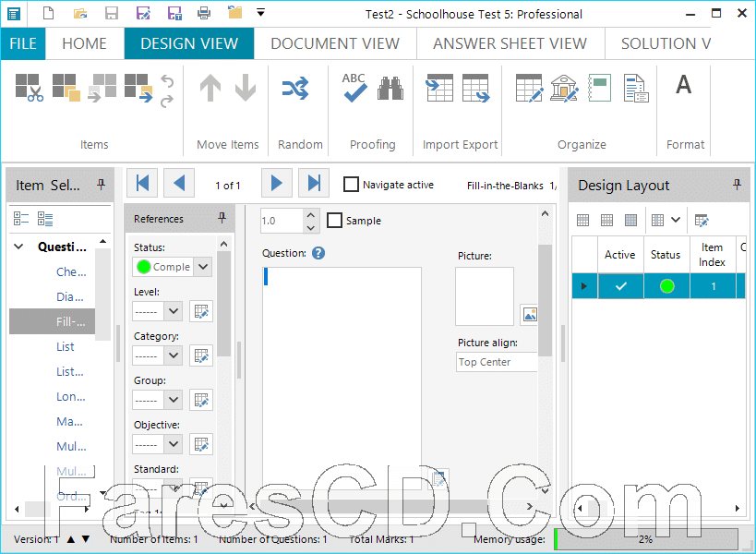
Task: Switch to the HOME tab
Action: pos(84,44)
